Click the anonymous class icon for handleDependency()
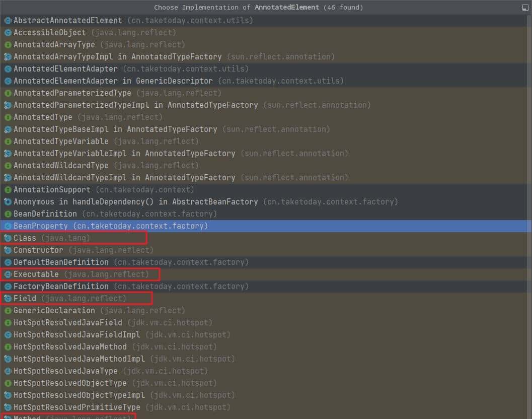 point(8,202)
